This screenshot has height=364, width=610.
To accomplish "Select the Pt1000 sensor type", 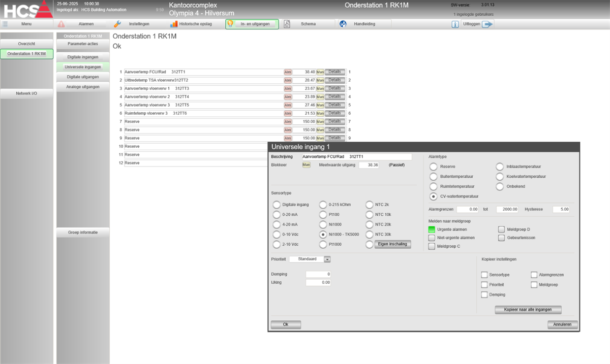I will pos(323,244).
